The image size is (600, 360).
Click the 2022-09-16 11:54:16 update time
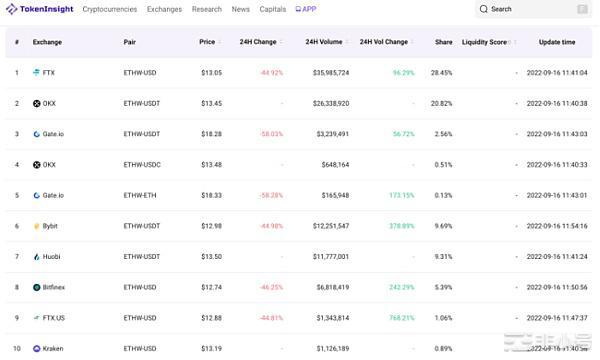point(557,226)
